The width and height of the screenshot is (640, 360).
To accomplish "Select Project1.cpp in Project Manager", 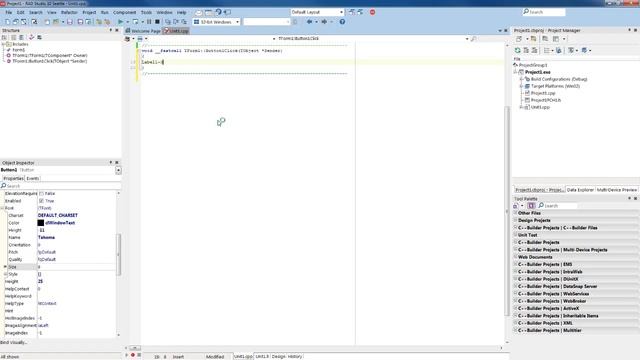I will (543, 93).
